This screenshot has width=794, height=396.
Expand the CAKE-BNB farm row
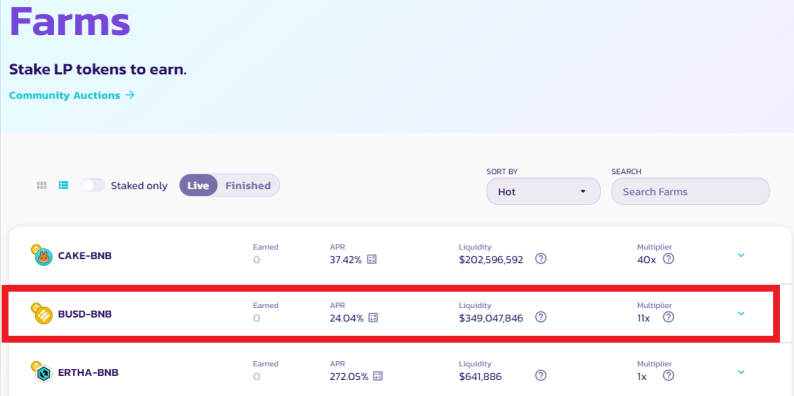point(741,255)
